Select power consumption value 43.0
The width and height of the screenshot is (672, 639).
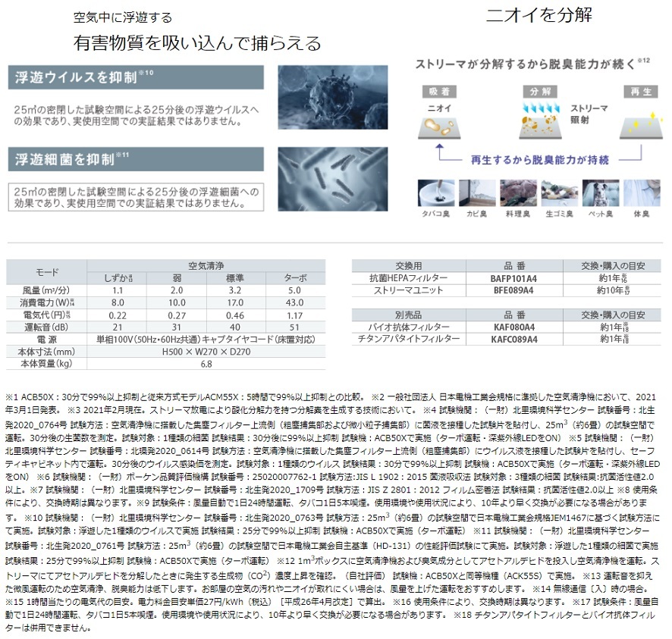pos(294,302)
